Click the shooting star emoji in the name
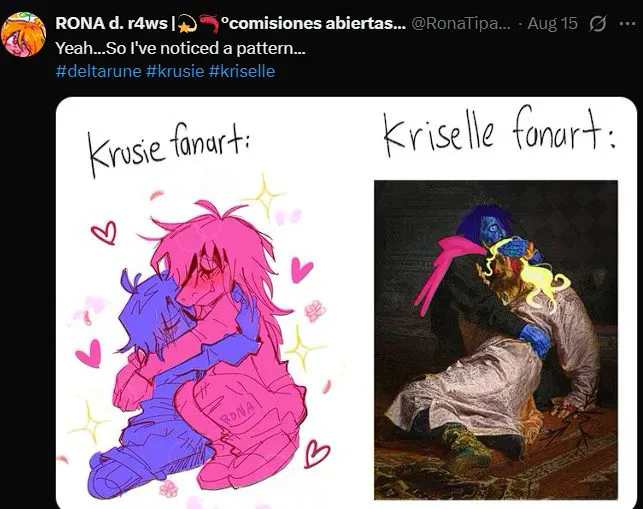The image size is (643, 509). coord(188,24)
